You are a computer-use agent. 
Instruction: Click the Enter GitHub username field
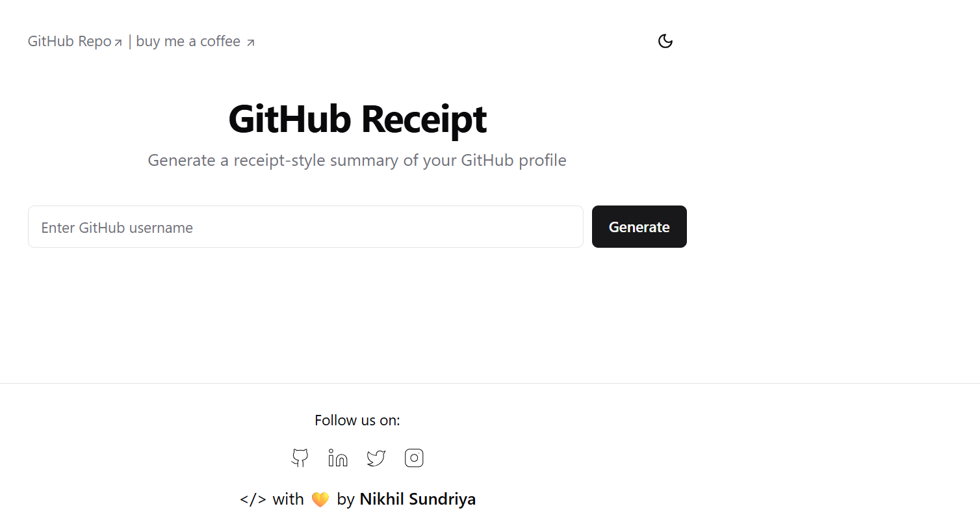click(305, 226)
